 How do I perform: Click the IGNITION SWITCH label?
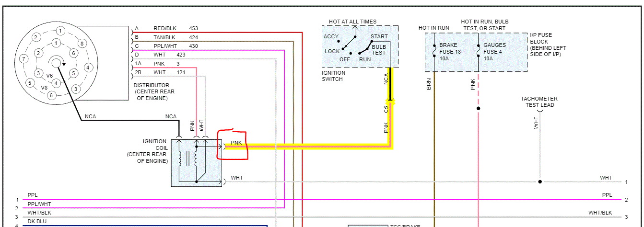pos(333,76)
